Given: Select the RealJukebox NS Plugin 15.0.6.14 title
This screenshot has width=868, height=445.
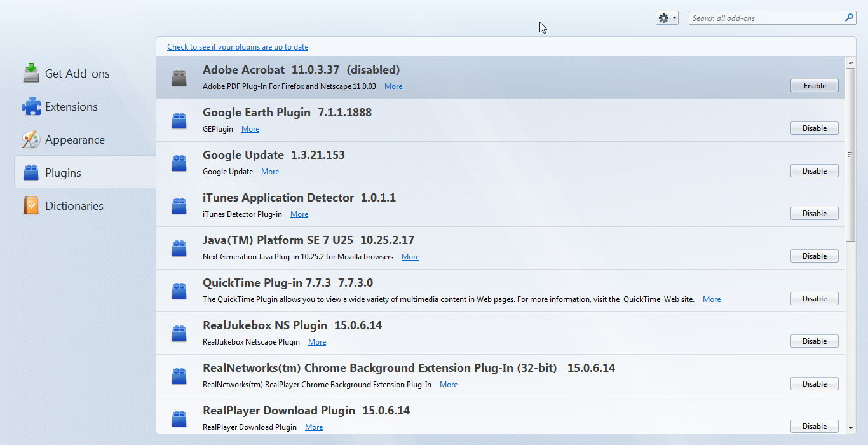Looking at the screenshot, I should [292, 325].
